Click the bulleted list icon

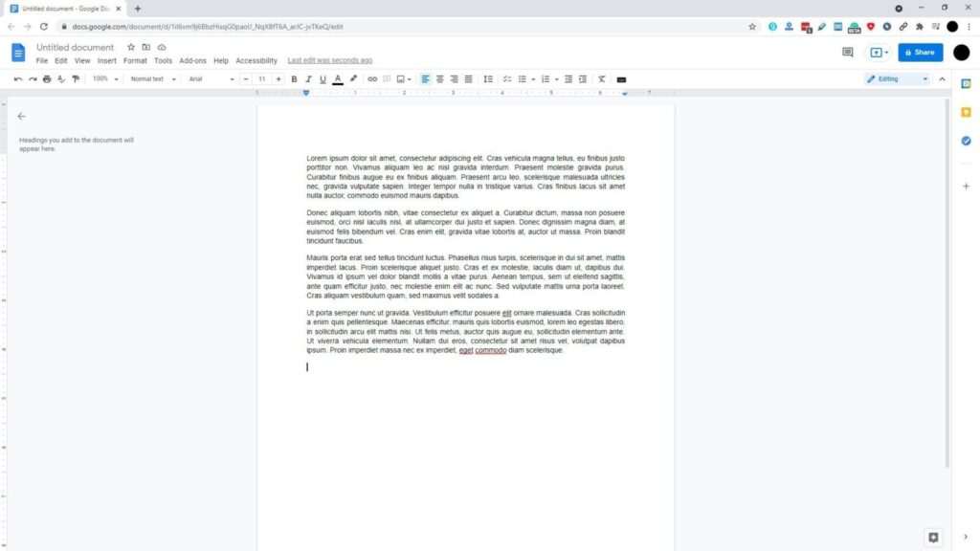click(x=523, y=79)
